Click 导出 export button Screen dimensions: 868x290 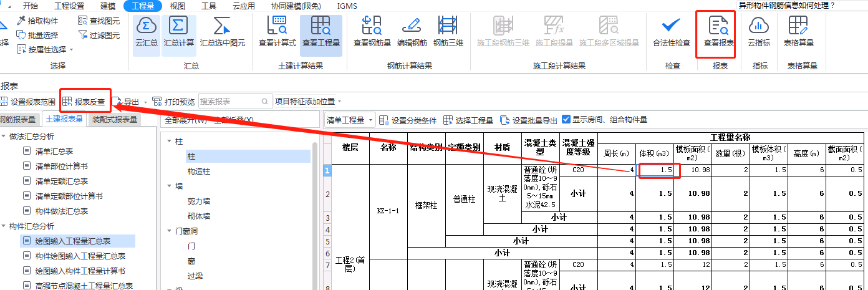[x=126, y=102]
